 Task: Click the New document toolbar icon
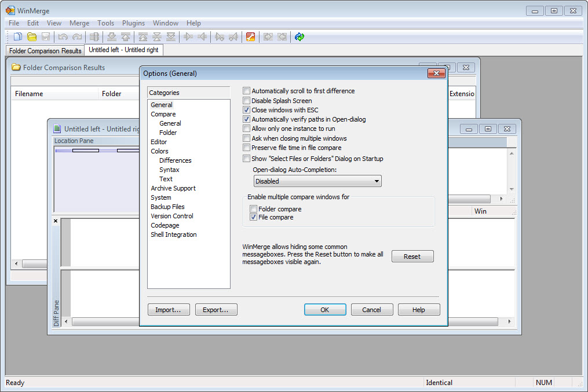pyautogui.click(x=17, y=36)
